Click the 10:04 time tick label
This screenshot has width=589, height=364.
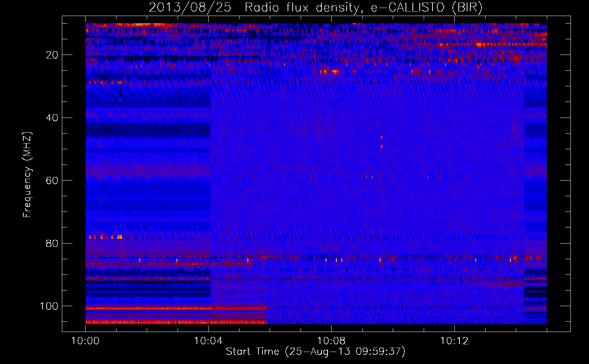pyautogui.click(x=208, y=341)
